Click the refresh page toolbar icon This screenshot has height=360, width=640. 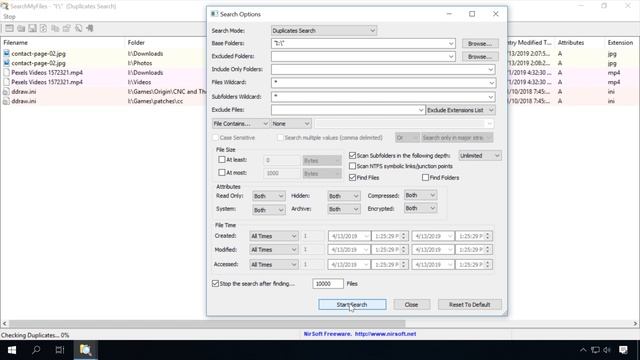point(44,28)
